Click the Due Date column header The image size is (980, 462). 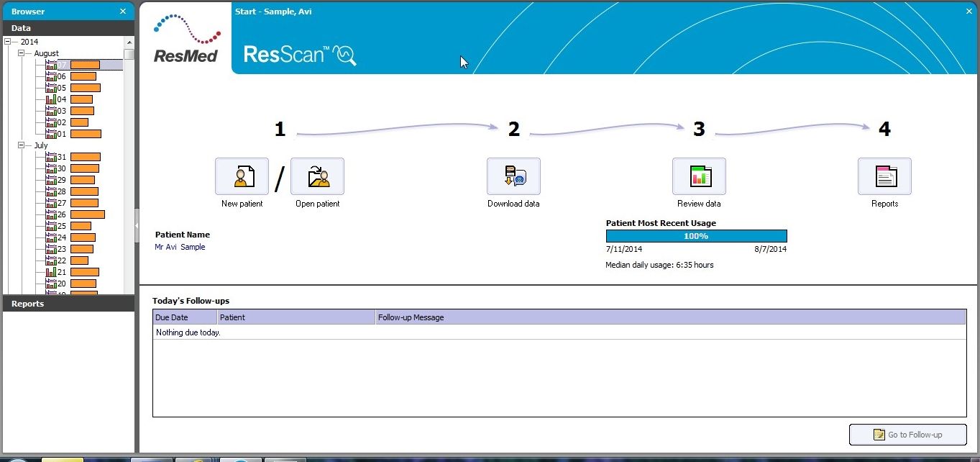coord(185,317)
